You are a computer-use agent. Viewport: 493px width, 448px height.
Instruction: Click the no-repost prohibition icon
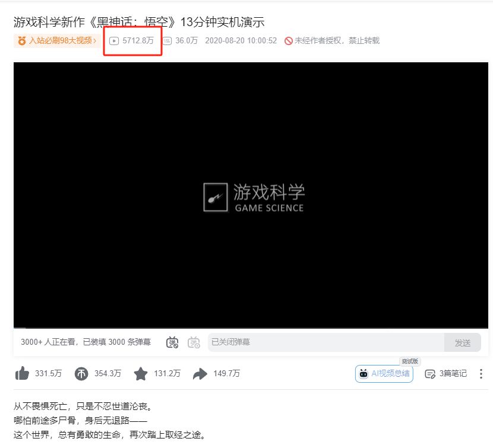pos(288,41)
